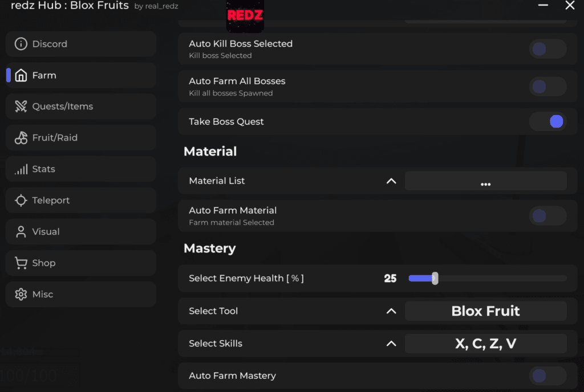Viewport: 584px width, 392px height.
Task: Select the Teleport crosshair icon
Action: (x=21, y=200)
